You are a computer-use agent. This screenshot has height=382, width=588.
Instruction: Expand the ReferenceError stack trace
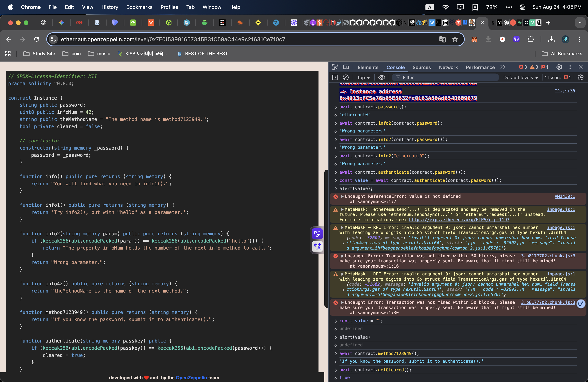pyautogui.click(x=342, y=196)
